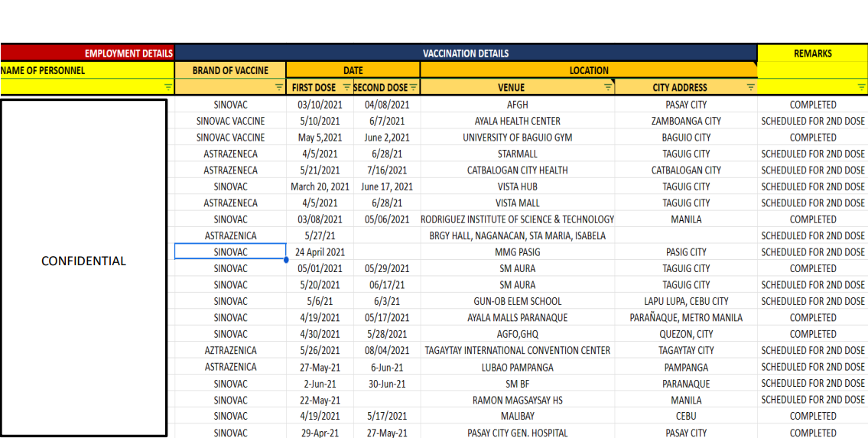This screenshot has width=868, height=438.
Task: Click the STARMALL venue cell
Action: coord(517,154)
